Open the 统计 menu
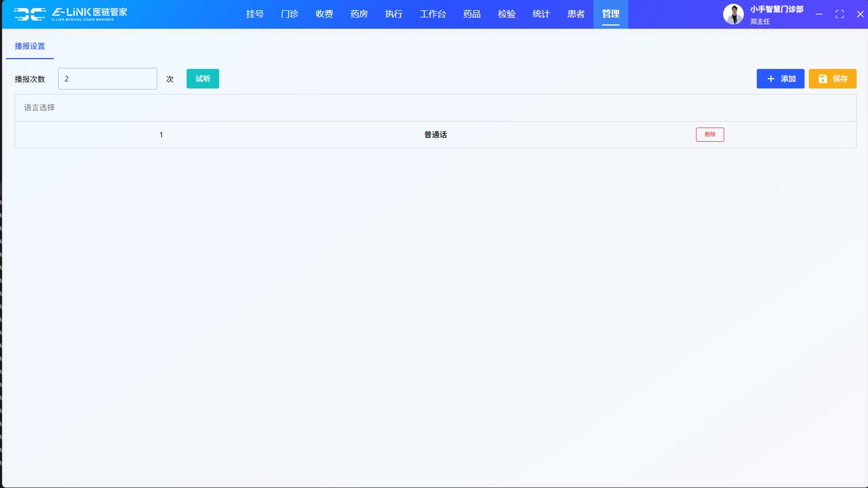The height and width of the screenshot is (488, 868). coord(541,14)
